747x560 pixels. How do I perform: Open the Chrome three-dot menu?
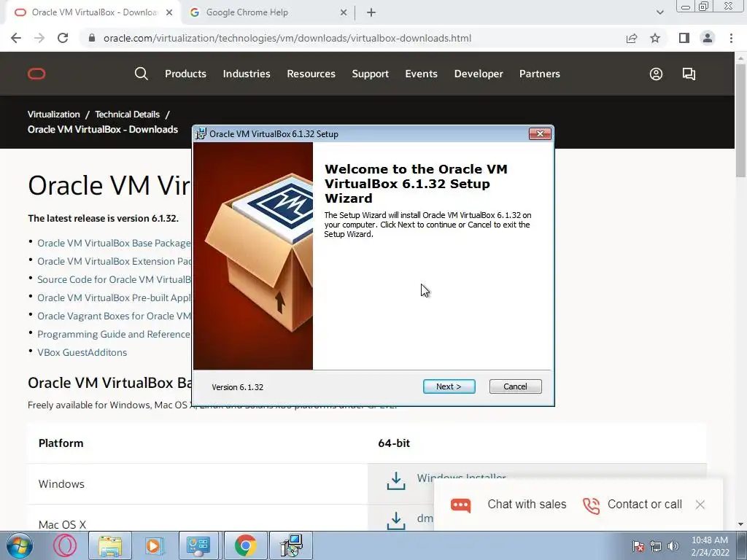pos(731,38)
